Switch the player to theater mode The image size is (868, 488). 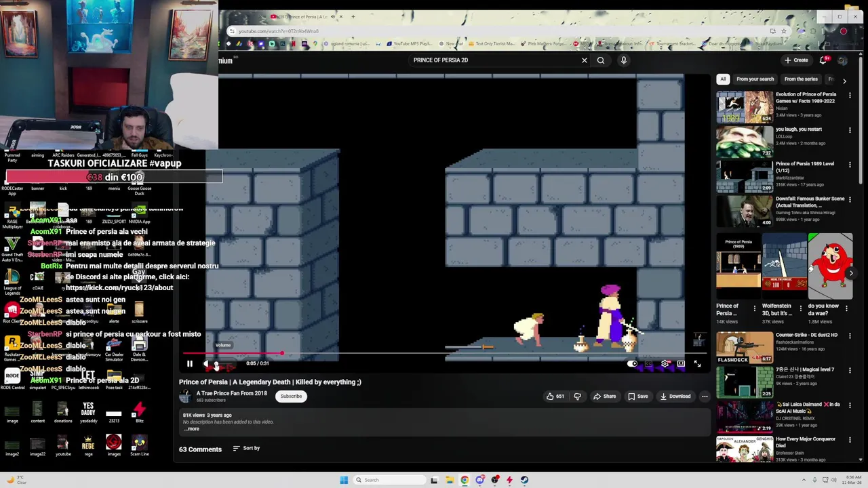(681, 364)
